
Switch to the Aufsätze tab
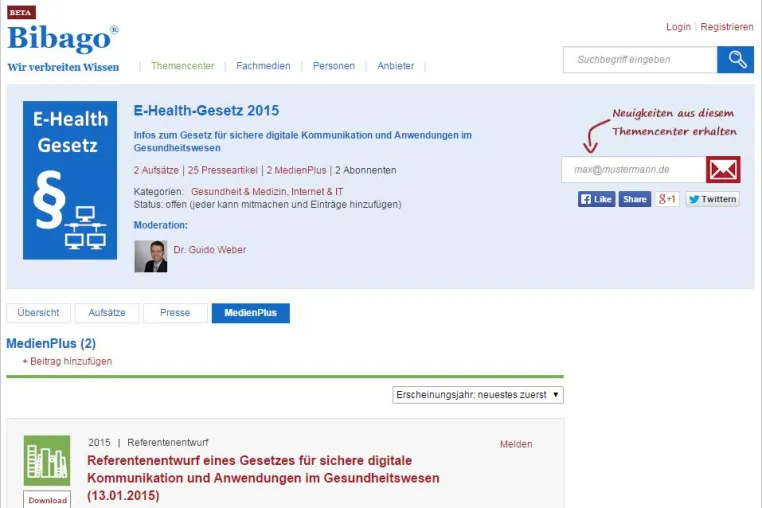point(107,313)
